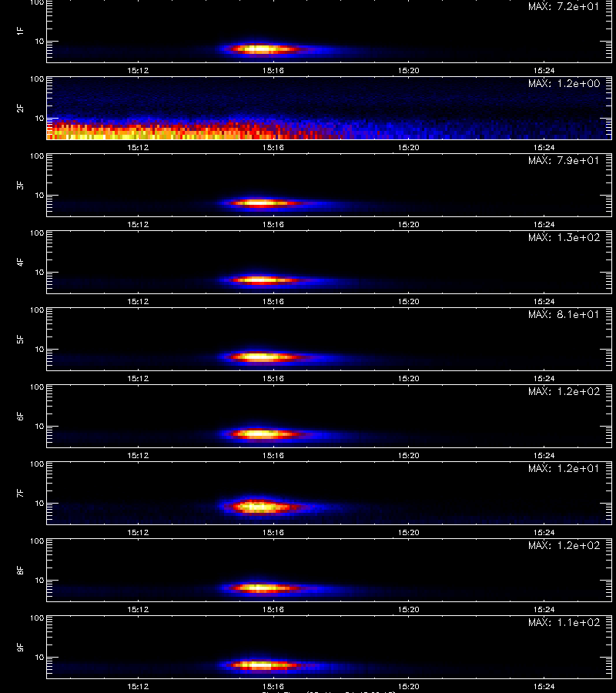Click the 15:16 time label of panel 2F
Image resolution: width=616 pixels, height=693 pixels.
273,148
